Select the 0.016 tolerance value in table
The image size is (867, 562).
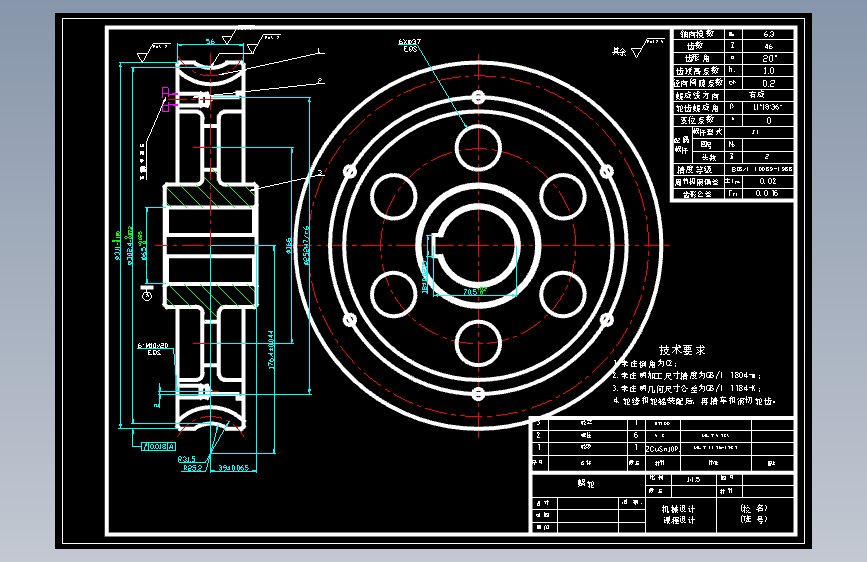[767, 194]
